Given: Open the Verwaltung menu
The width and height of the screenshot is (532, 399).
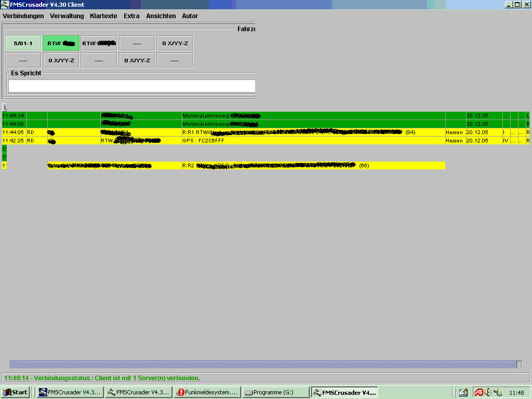Looking at the screenshot, I should [x=66, y=16].
